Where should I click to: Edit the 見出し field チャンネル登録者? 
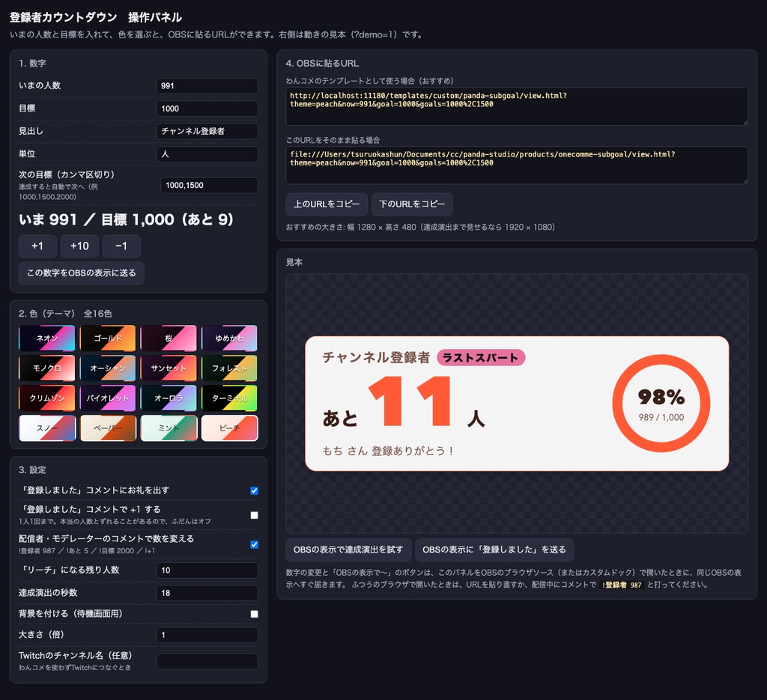coord(207,131)
